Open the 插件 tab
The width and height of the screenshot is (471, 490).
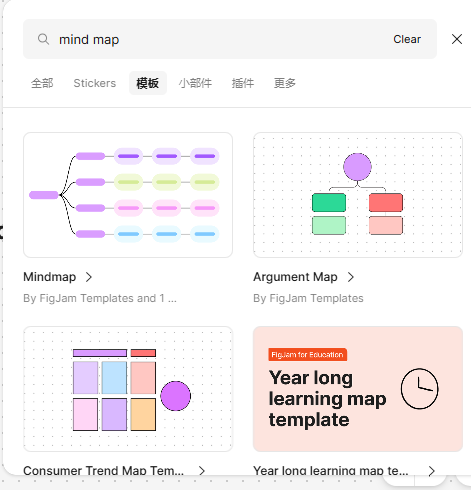pyautogui.click(x=243, y=83)
